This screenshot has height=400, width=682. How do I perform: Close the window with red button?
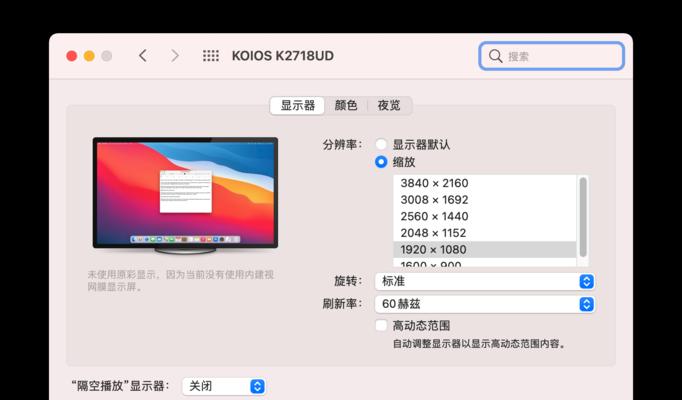[x=72, y=56]
